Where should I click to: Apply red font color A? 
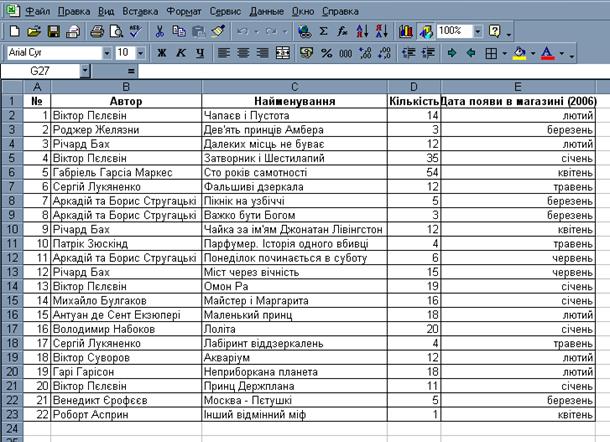click(548, 53)
